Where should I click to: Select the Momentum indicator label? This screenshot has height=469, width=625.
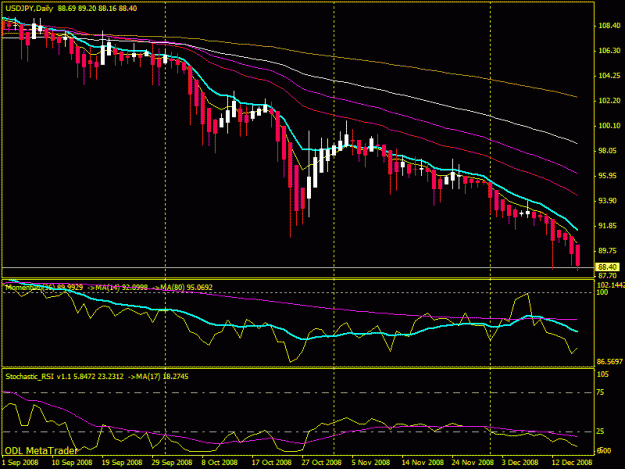coord(44,287)
